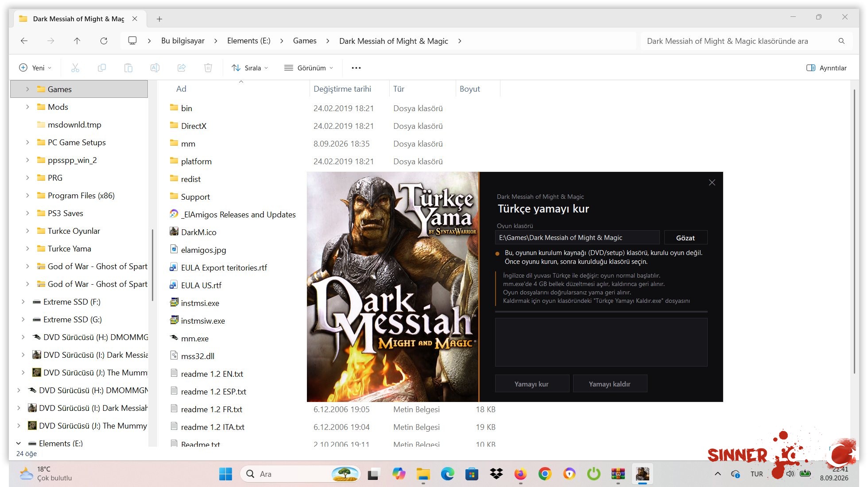Click the Paste clipboard icon in the toolbar
This screenshot has width=868, height=487.
(128, 68)
